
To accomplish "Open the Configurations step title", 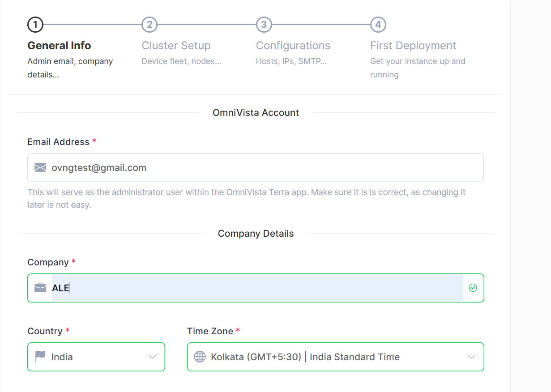I will click(293, 46).
